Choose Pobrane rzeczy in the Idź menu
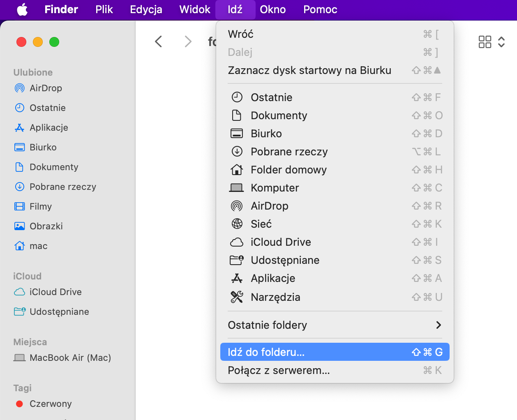Screen dimensions: 517x420 coord(335,152)
